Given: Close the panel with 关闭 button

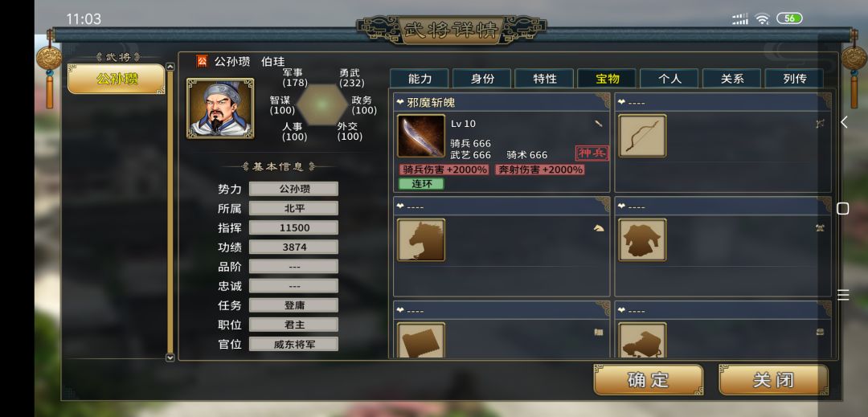Looking at the screenshot, I should (773, 380).
